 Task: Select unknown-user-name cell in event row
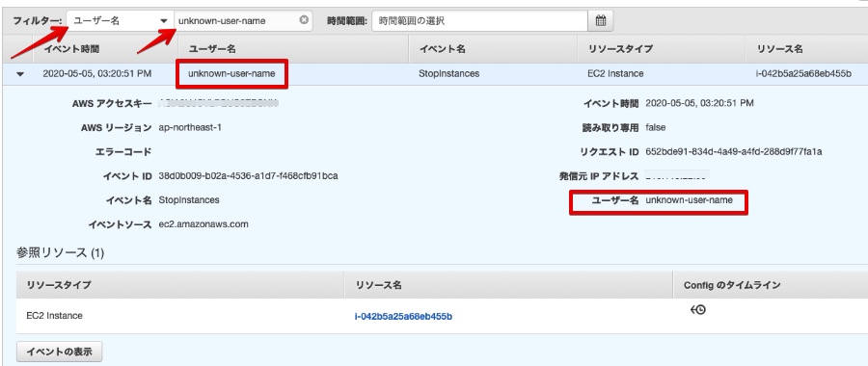231,73
